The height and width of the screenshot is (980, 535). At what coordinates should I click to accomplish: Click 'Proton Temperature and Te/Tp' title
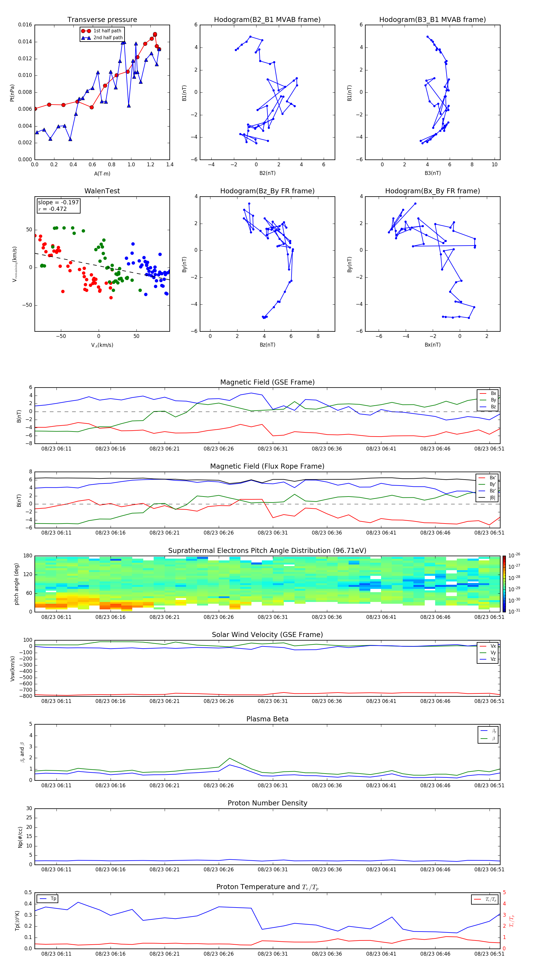[x=267, y=887]
